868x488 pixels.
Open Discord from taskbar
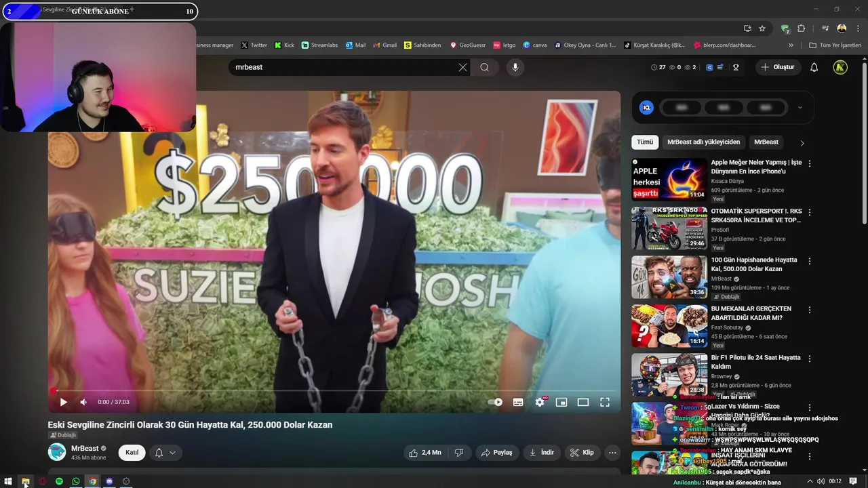pyautogui.click(x=109, y=481)
